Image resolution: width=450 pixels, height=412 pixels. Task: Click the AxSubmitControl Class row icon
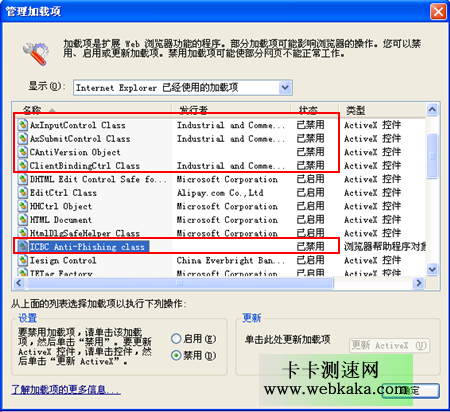point(23,138)
